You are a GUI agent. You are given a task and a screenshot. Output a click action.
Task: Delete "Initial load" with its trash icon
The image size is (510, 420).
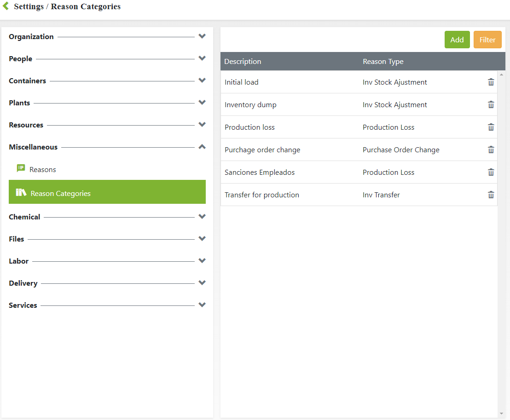491,82
